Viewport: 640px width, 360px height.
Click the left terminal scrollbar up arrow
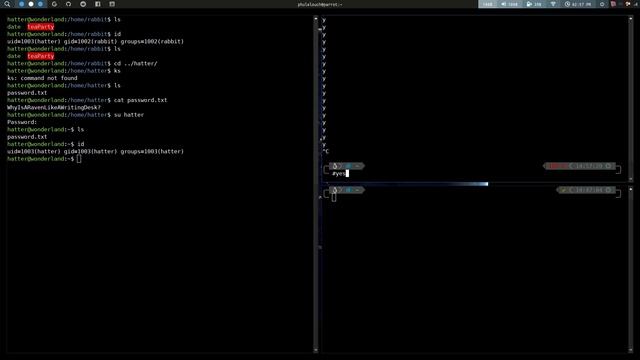pyautogui.click(x=316, y=19)
